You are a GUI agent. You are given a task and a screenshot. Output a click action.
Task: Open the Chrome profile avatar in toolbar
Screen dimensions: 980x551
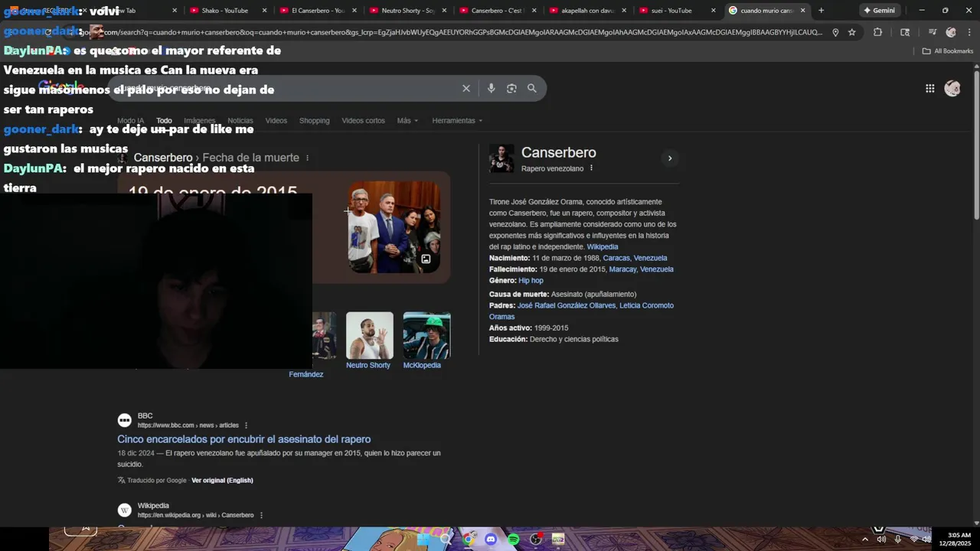click(x=951, y=32)
